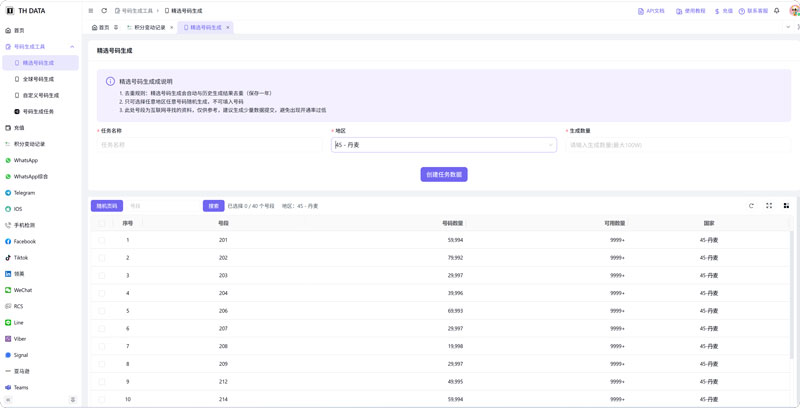Select 全球号码生成 in the sidebar menu
This screenshot has height=408, width=800.
38,79
